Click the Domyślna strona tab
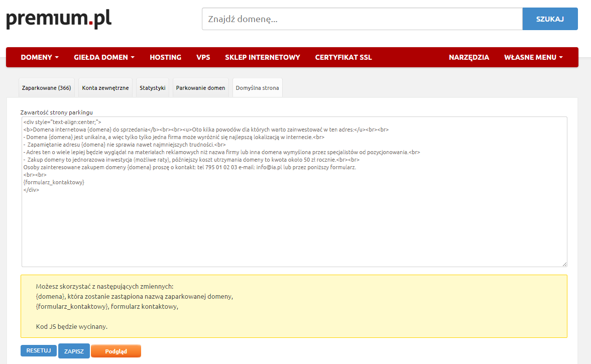This screenshot has width=591, height=364. [x=257, y=88]
